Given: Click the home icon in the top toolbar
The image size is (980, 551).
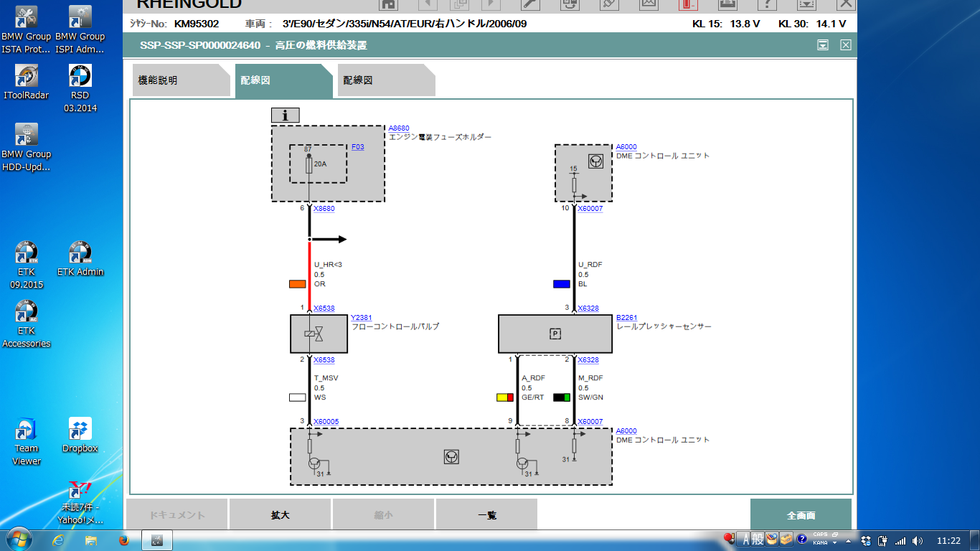Looking at the screenshot, I should pyautogui.click(x=388, y=4).
